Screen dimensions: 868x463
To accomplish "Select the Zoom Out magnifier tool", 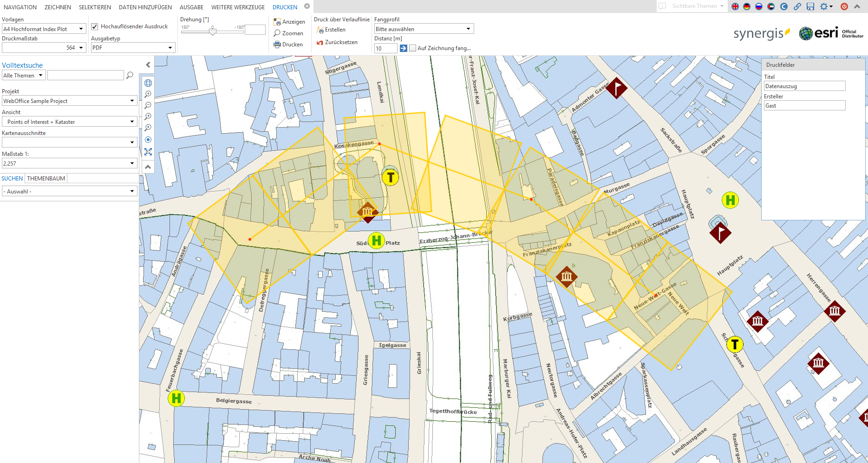I will (148, 105).
